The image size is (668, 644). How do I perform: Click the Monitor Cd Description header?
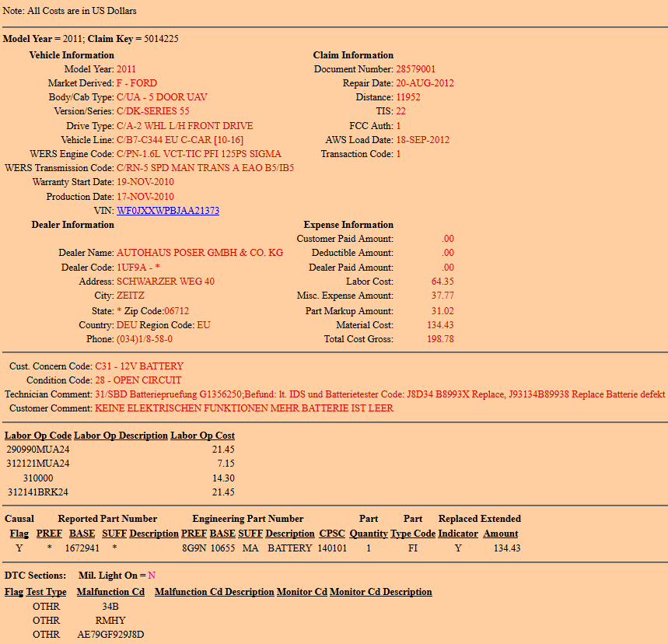point(380,592)
